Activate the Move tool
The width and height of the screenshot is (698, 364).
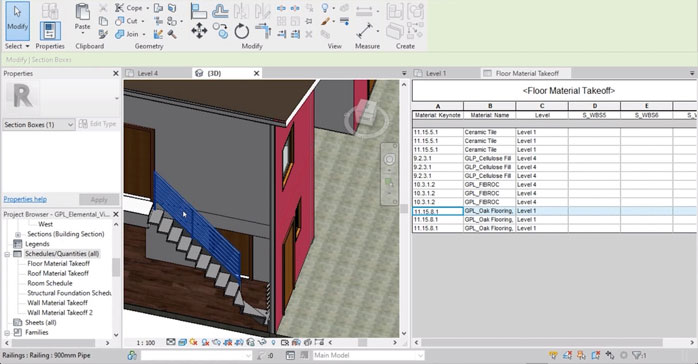(x=199, y=31)
